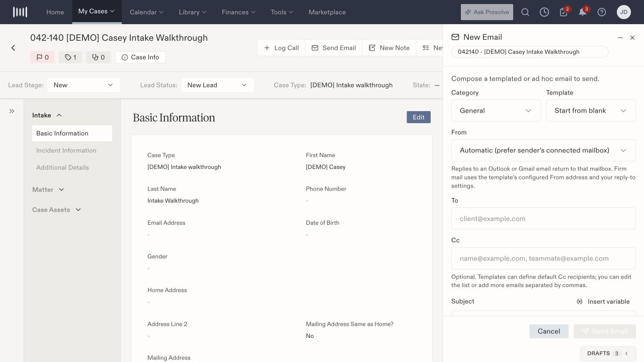Click the third counter badge showing 0

(98, 57)
